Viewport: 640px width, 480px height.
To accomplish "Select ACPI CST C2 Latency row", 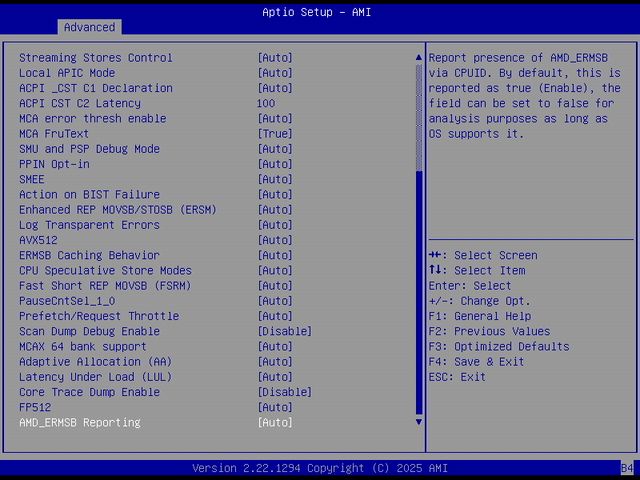I will tap(80, 103).
